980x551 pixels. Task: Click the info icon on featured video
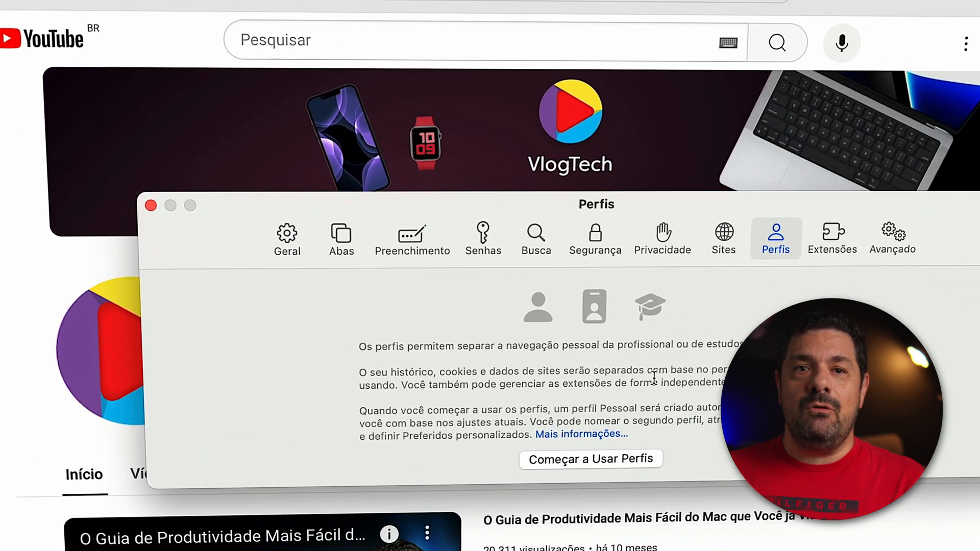pyautogui.click(x=389, y=534)
